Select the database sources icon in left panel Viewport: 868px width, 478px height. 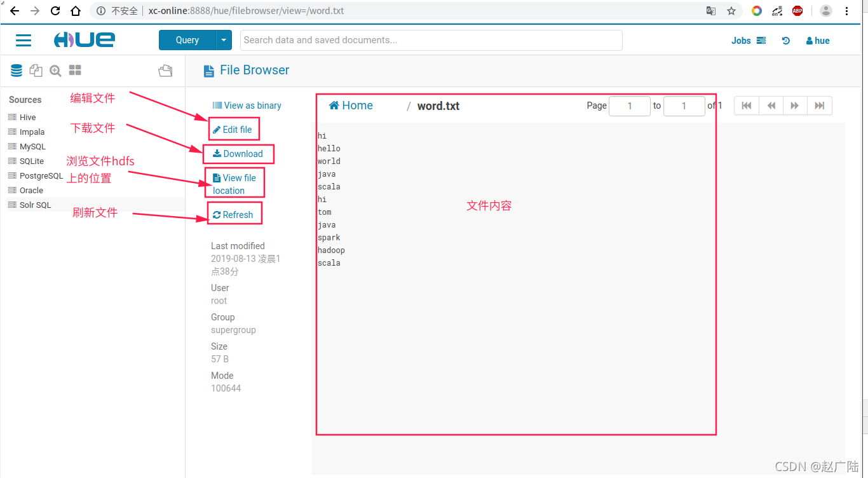(x=17, y=71)
